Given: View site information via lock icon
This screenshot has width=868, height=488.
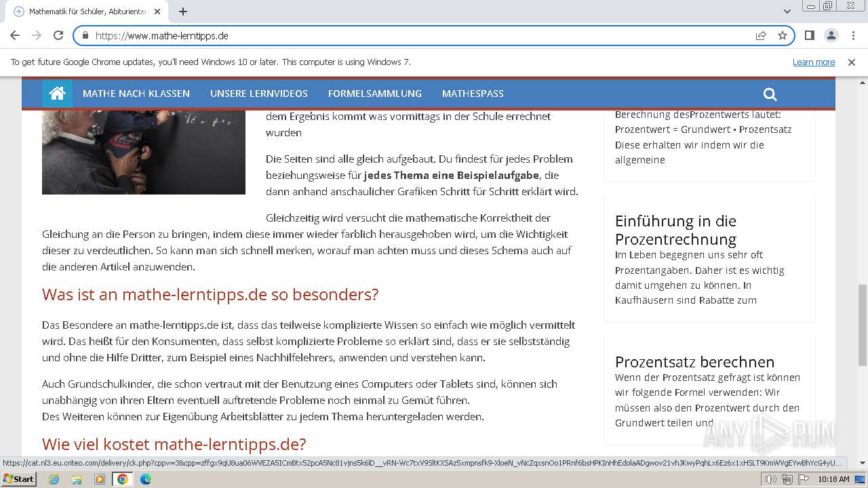Looking at the screenshot, I should (85, 35).
